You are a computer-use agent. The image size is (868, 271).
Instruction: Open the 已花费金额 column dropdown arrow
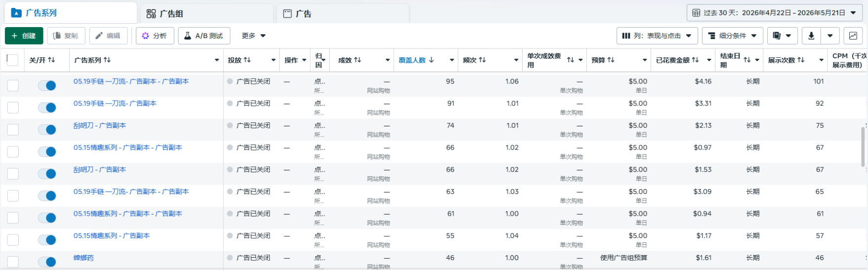[x=709, y=60]
